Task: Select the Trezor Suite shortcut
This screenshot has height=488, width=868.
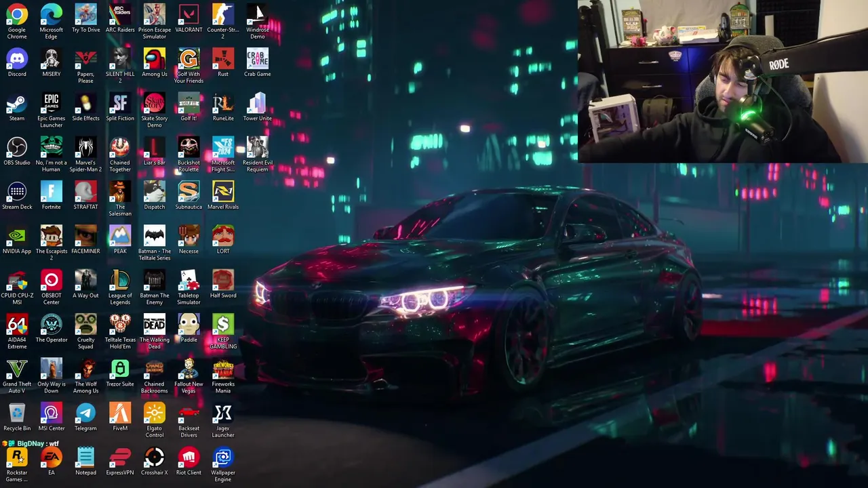Action: click(x=120, y=373)
